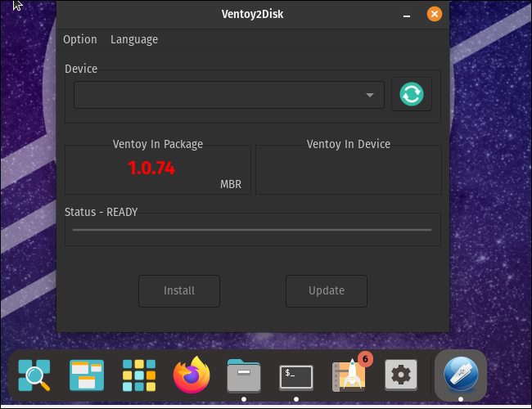
Task: Open the Option menu
Action: [80, 39]
